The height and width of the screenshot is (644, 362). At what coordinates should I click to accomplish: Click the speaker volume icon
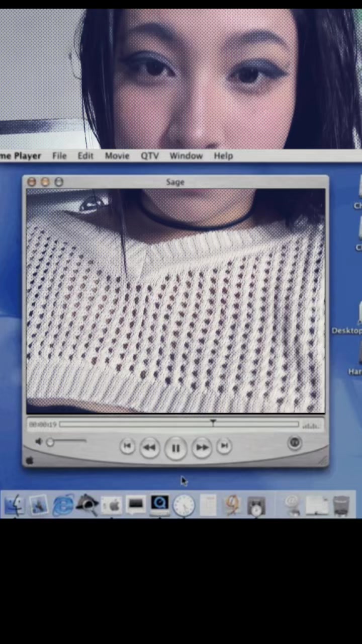click(38, 442)
